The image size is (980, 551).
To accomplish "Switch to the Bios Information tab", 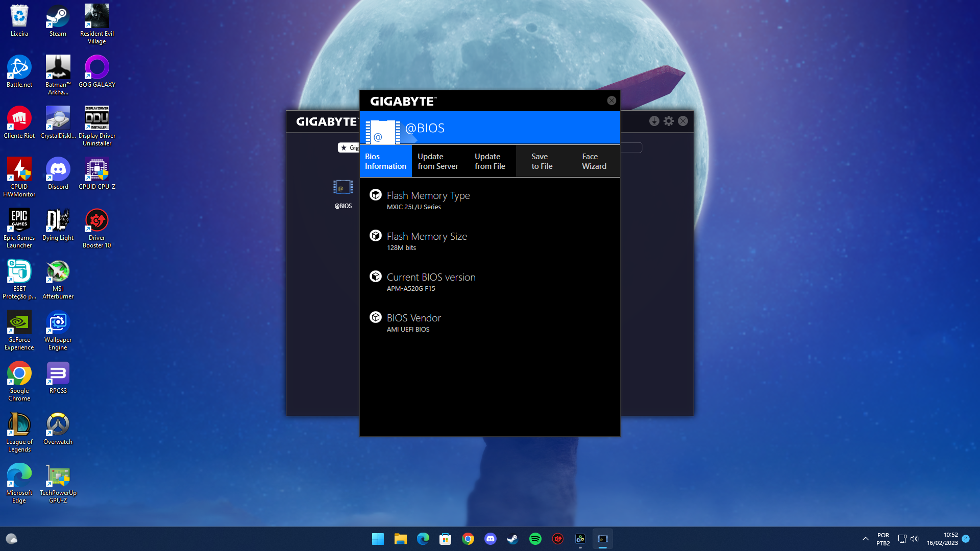I will click(386, 161).
